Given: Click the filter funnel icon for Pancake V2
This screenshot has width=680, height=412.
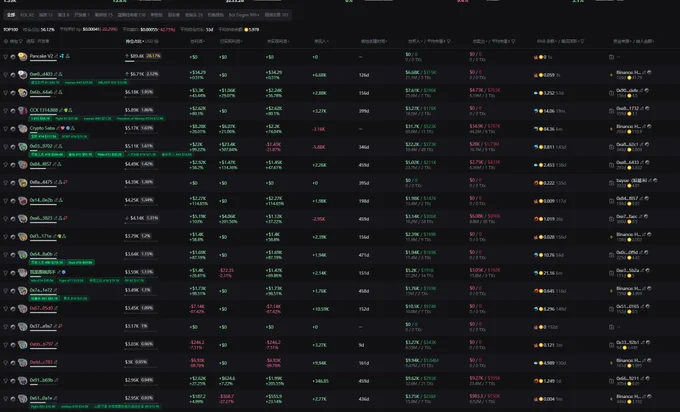Looking at the screenshot, I should click(x=5, y=56).
